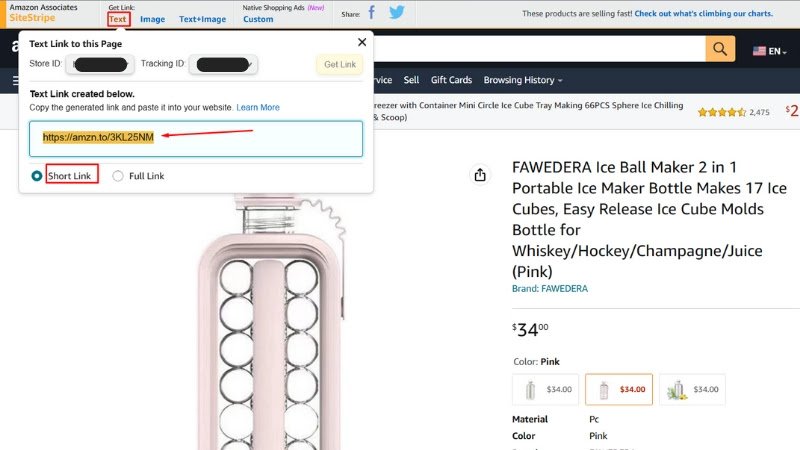
Task: Click the star rating icons
Action: tap(720, 112)
